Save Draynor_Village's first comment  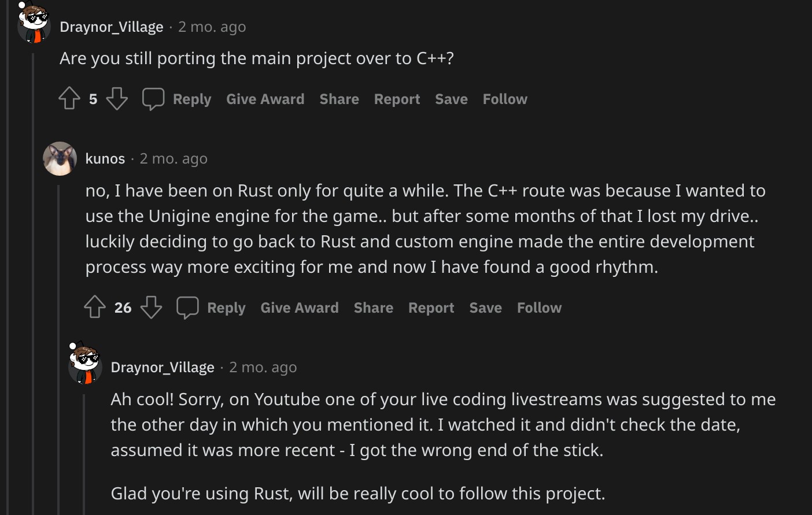(451, 99)
